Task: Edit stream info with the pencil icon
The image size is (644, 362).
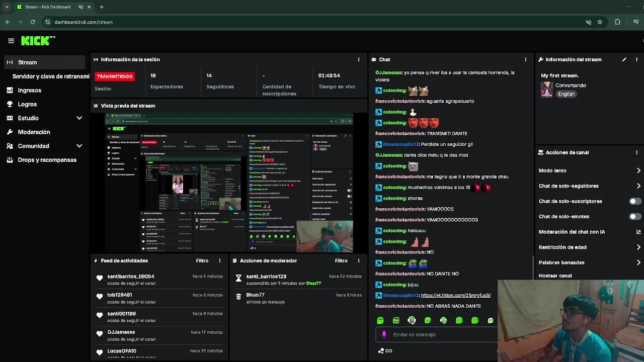Action: (x=624, y=59)
